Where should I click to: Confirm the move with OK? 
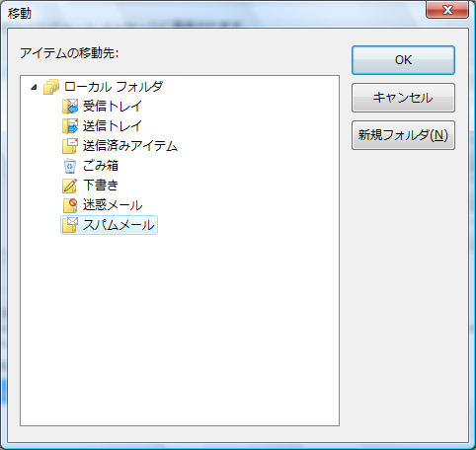click(403, 60)
